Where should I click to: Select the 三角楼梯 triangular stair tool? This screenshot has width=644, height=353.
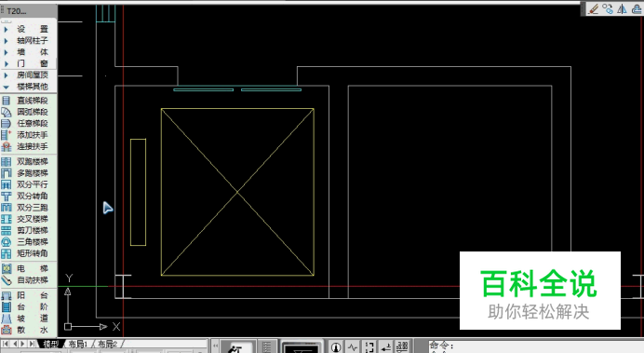pos(25,242)
